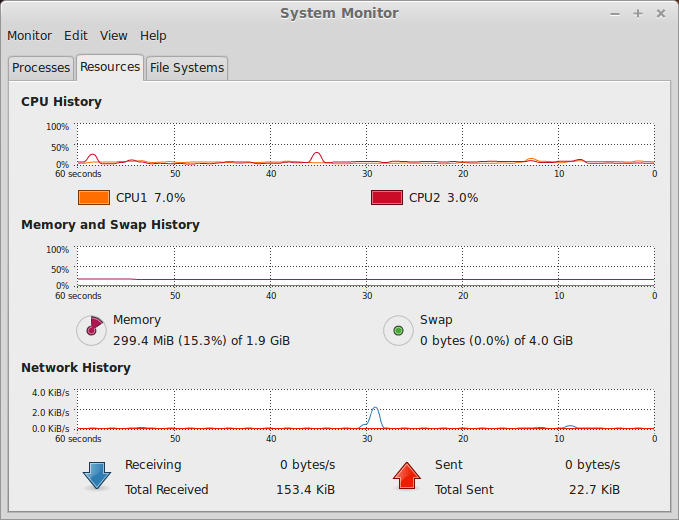Click the 'Receiving' label

pyautogui.click(x=153, y=465)
